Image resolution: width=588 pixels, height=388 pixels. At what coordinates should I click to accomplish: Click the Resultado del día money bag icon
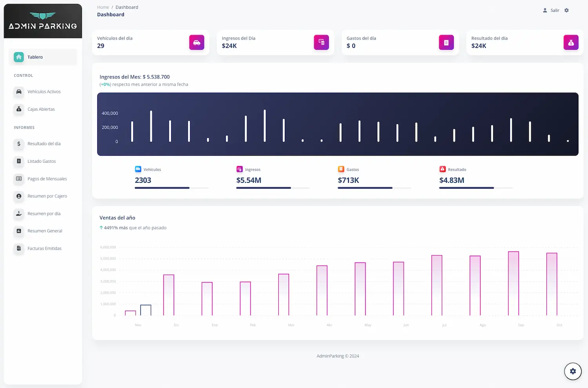click(x=571, y=42)
